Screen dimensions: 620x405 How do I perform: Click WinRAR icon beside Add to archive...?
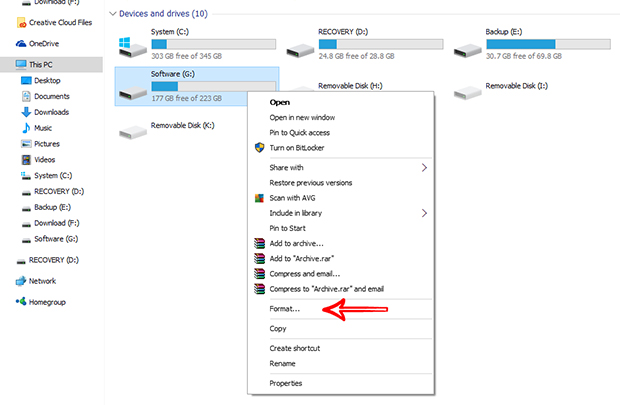[259, 243]
